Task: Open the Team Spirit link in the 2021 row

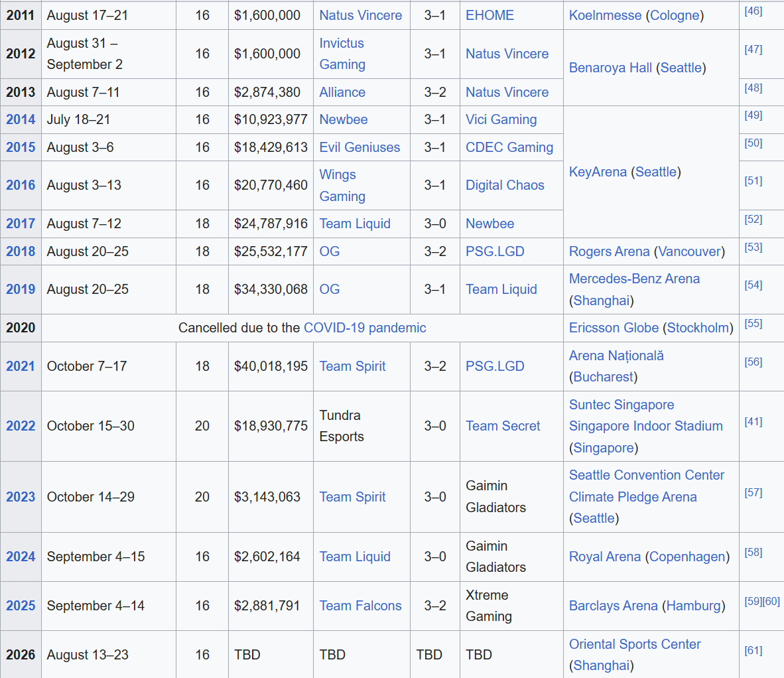Action: [352, 366]
